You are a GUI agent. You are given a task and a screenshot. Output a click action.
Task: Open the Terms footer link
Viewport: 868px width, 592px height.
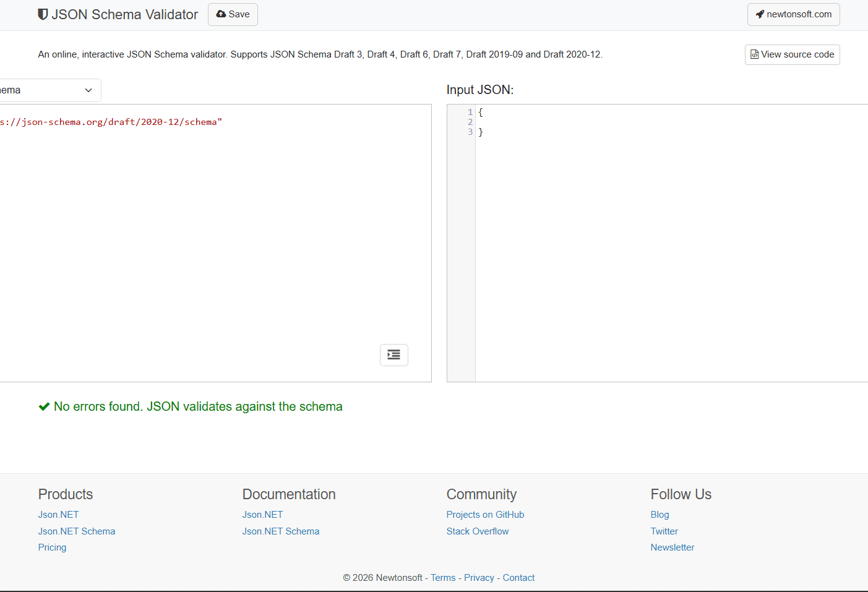tap(443, 578)
